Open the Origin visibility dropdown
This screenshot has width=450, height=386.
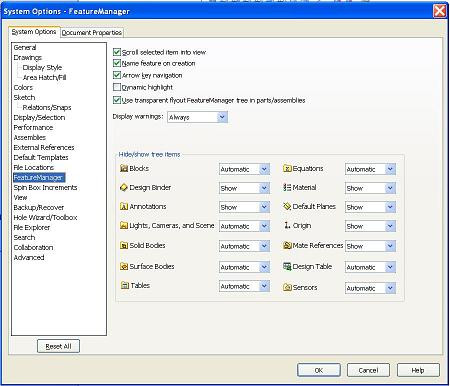[370, 226]
